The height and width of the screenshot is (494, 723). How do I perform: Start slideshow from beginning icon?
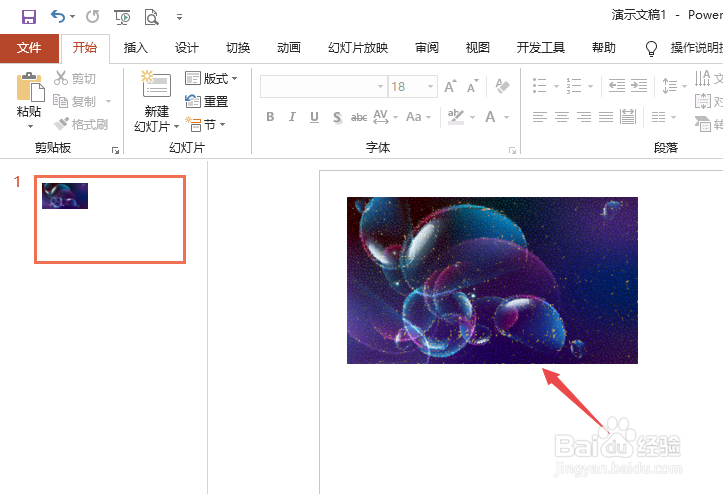click(x=122, y=17)
